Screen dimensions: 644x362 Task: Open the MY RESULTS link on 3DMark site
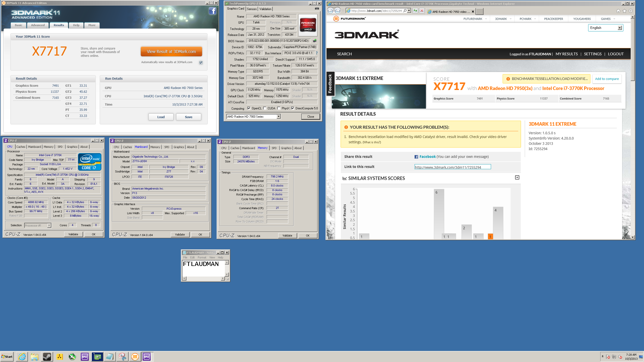pyautogui.click(x=567, y=54)
